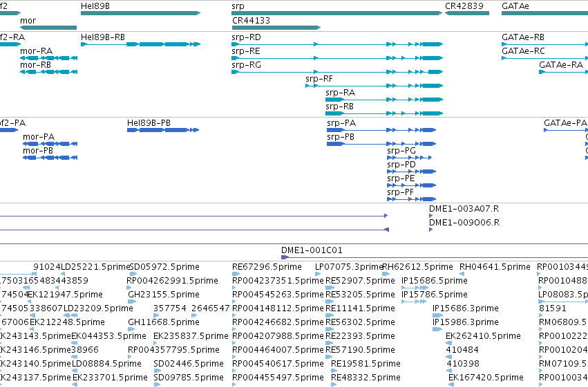Screen dimensions: 588x388
Task: Select EST RE56302.5prime
Action: [x=329, y=329]
